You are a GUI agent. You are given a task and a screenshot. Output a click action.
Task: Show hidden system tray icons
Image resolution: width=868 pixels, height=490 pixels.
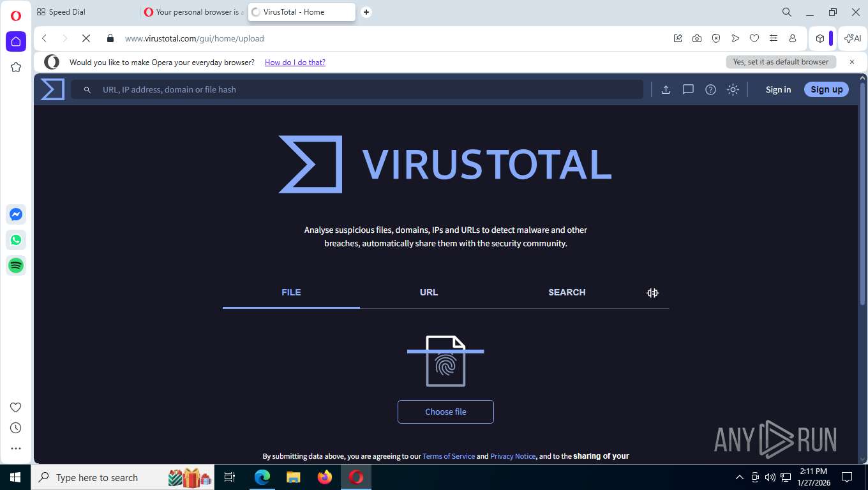pyautogui.click(x=740, y=477)
